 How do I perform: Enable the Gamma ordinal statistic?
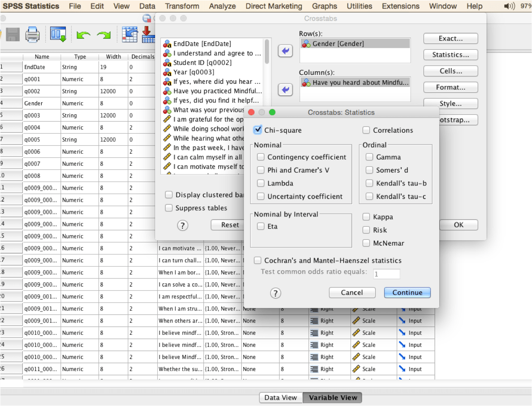click(x=369, y=157)
